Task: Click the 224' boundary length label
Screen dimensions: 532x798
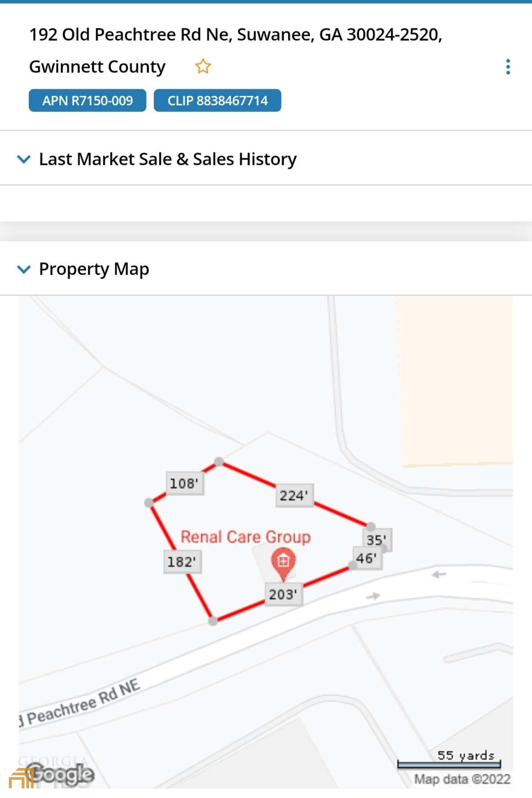Action: pyautogui.click(x=293, y=495)
